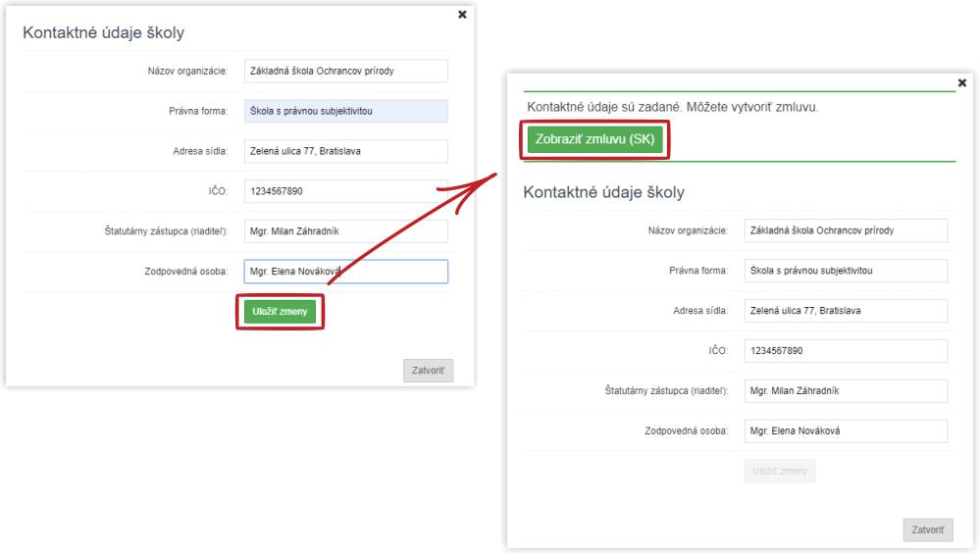The image size is (980, 555).
Task: Click the Kontaktné údaje školy heading on right
Action: tap(603, 192)
